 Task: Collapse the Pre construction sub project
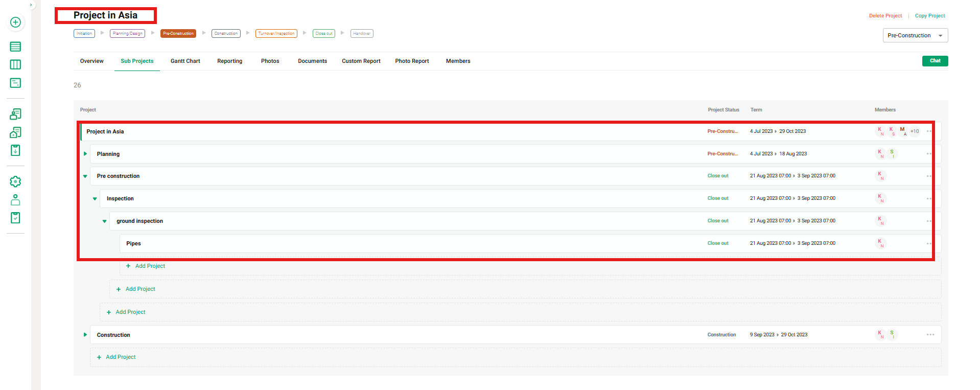click(x=85, y=176)
